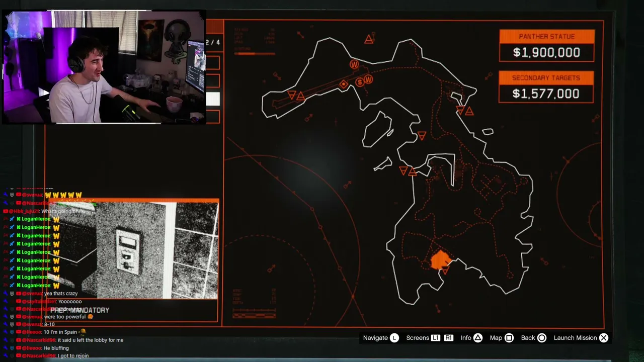Click the lone downward triangle mid-island
Image resolution: width=644 pixels, height=362 pixels.
[422, 136]
